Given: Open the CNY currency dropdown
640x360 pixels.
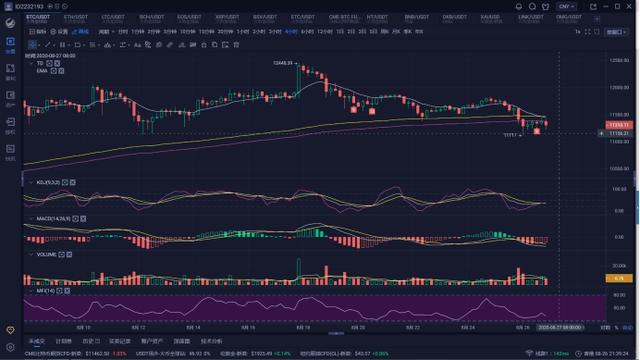Looking at the screenshot, I should point(567,7).
